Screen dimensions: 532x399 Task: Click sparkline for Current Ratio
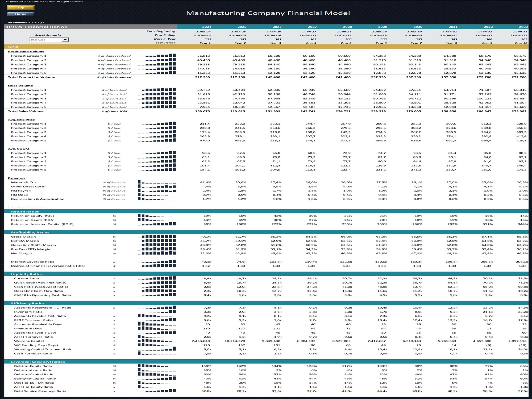click(x=157, y=278)
